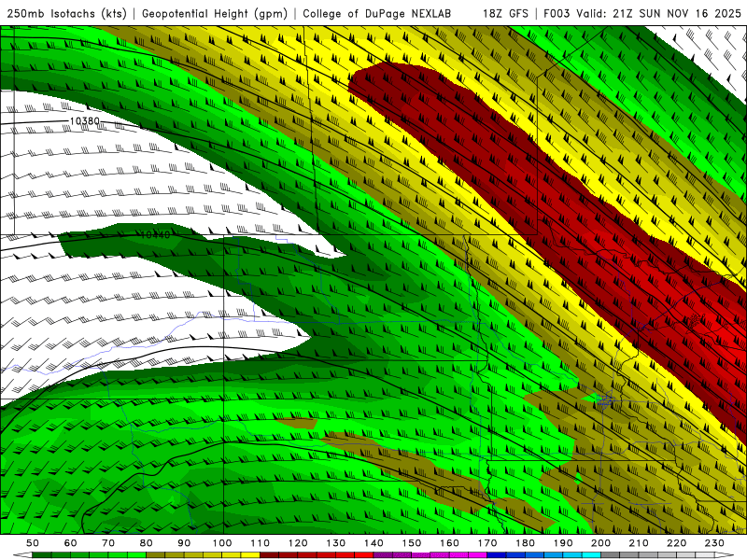Click the 140 value on the color scale
747x560 pixels.
[373, 543]
